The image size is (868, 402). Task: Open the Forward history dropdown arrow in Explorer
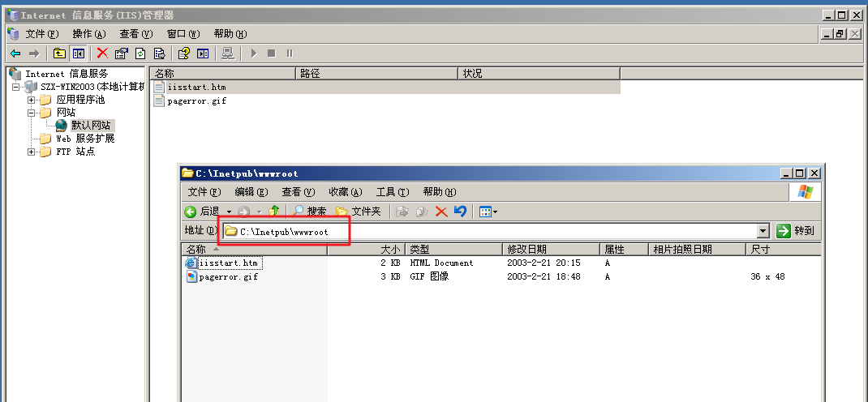pyautogui.click(x=259, y=212)
